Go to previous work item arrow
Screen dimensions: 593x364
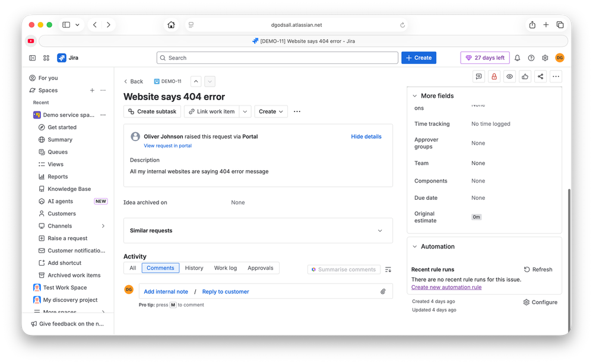click(x=196, y=81)
